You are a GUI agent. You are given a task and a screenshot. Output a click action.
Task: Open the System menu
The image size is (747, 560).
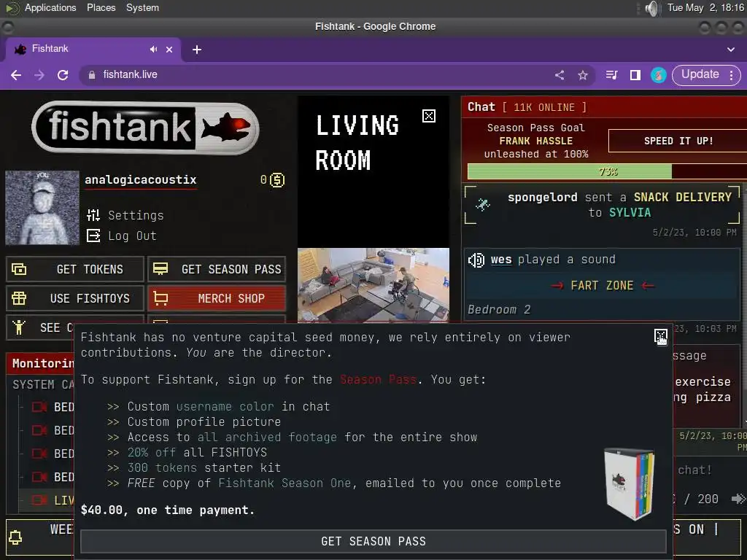(142, 7)
